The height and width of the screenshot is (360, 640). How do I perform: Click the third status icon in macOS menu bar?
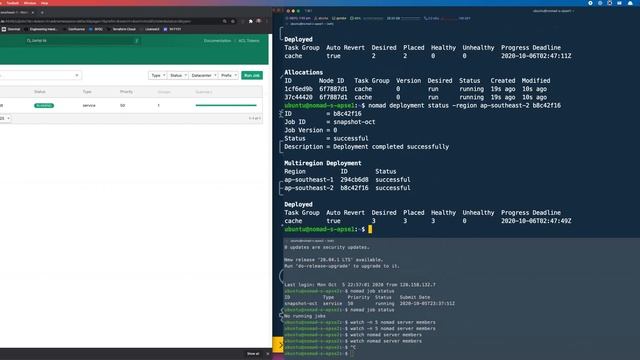[610, 3]
